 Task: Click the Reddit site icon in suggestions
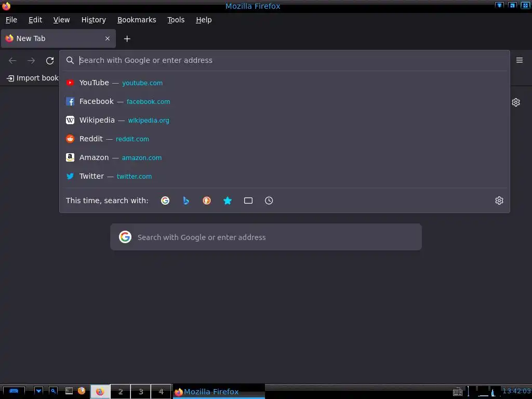(x=70, y=139)
